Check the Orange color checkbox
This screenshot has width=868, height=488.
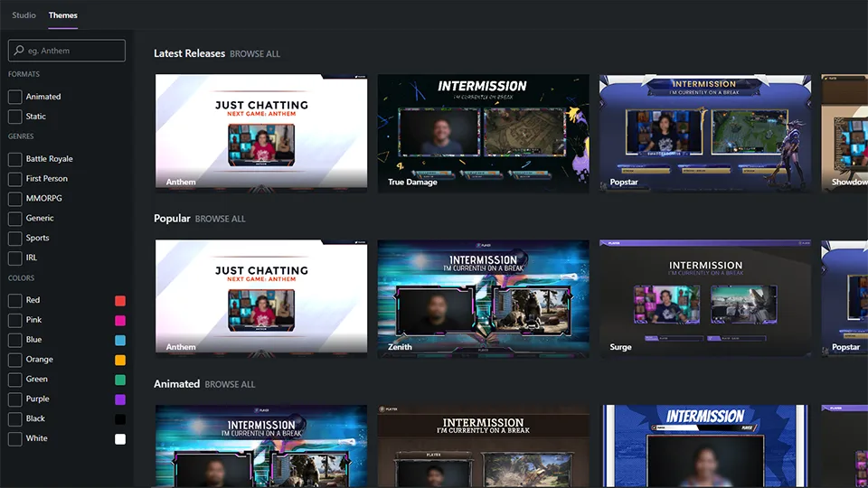coord(15,360)
